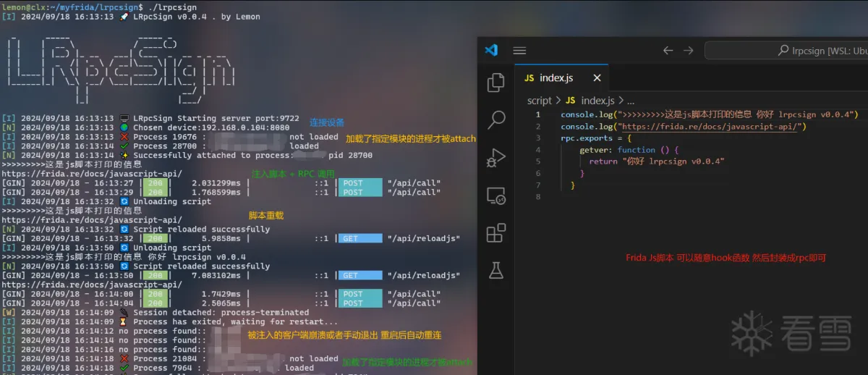Go forward with the right arrow
The width and height of the screenshot is (868, 375).
[688, 51]
